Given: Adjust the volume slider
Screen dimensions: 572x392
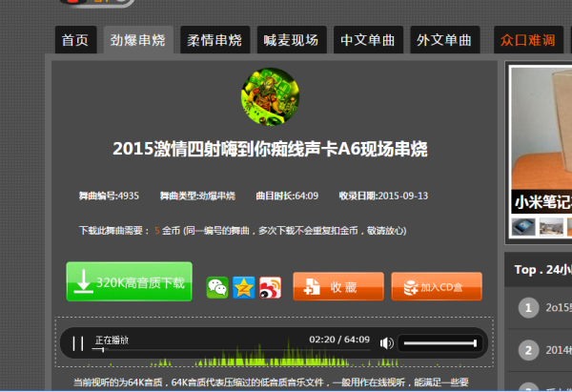Looking at the screenshot, I should [439, 343].
